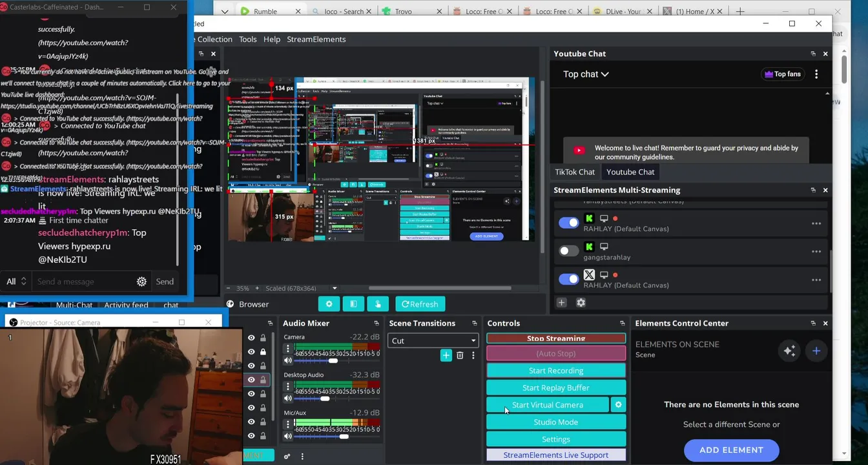Click blue plus in Elements Control Center
Viewport: 868px width, 465px height.
tap(816, 351)
